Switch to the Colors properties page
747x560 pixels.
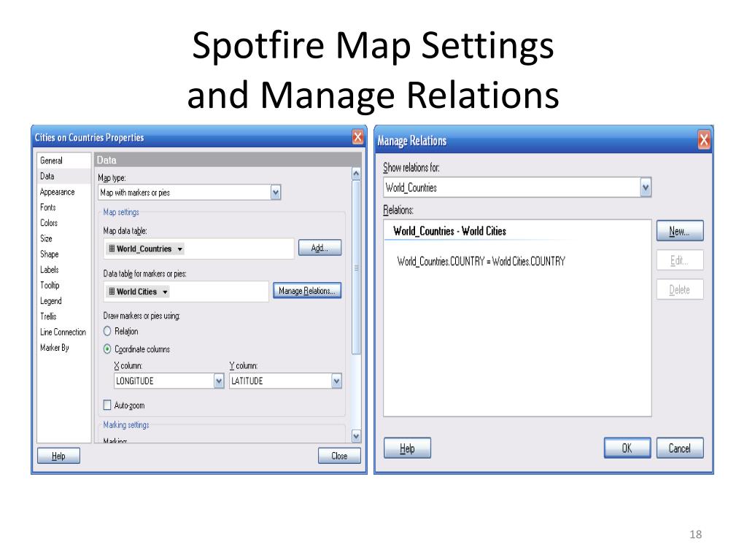pos(49,223)
